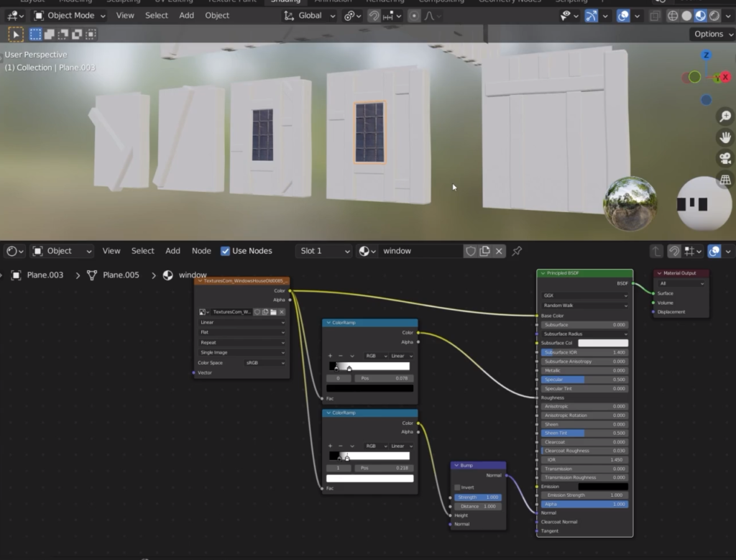736x560 pixels.
Task: Open the material browse sphere icon
Action: pos(367,251)
